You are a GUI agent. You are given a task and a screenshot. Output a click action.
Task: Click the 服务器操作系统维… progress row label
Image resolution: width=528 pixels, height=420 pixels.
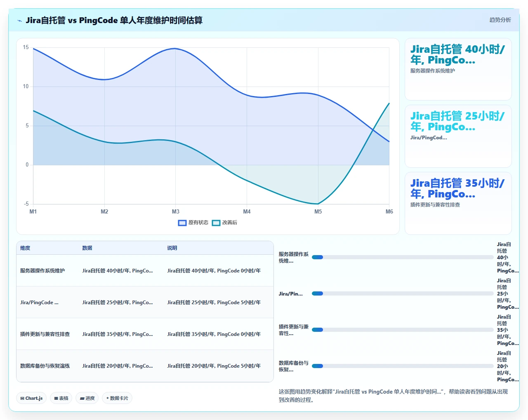click(x=293, y=258)
